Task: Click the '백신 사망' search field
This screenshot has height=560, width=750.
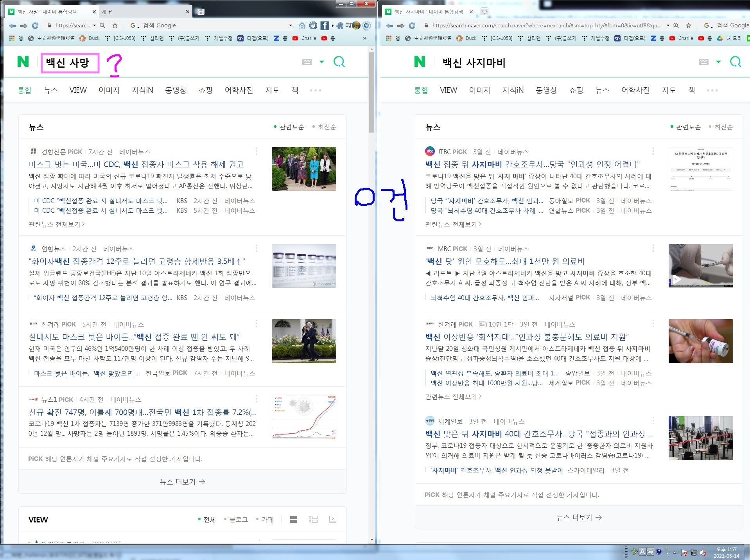Action: point(70,63)
